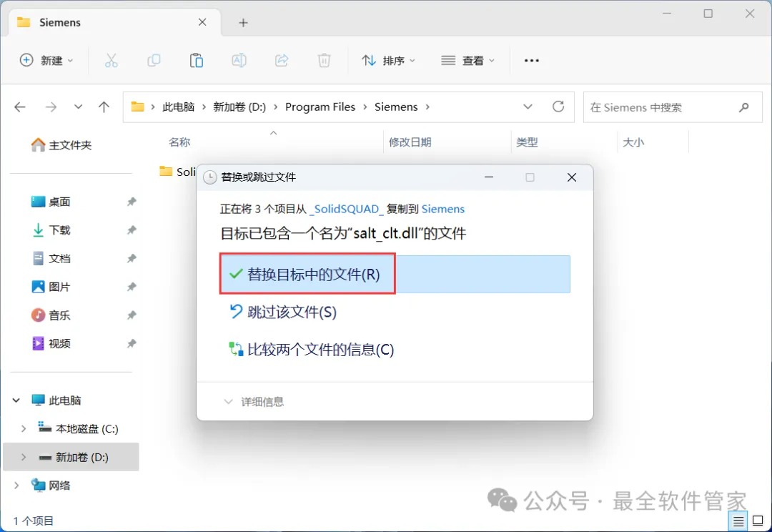Screen dimensions: 772x532
Task: Select 此电脑 in navigation pane
Action: point(56,400)
